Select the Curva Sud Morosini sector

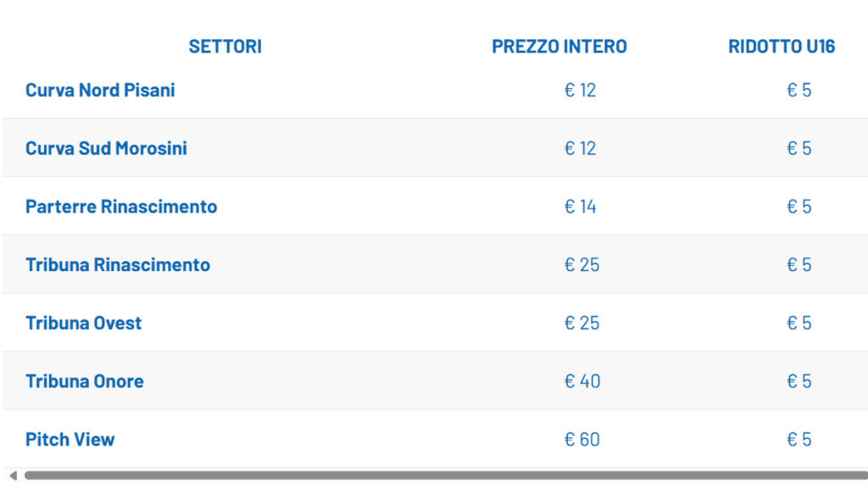(x=106, y=147)
